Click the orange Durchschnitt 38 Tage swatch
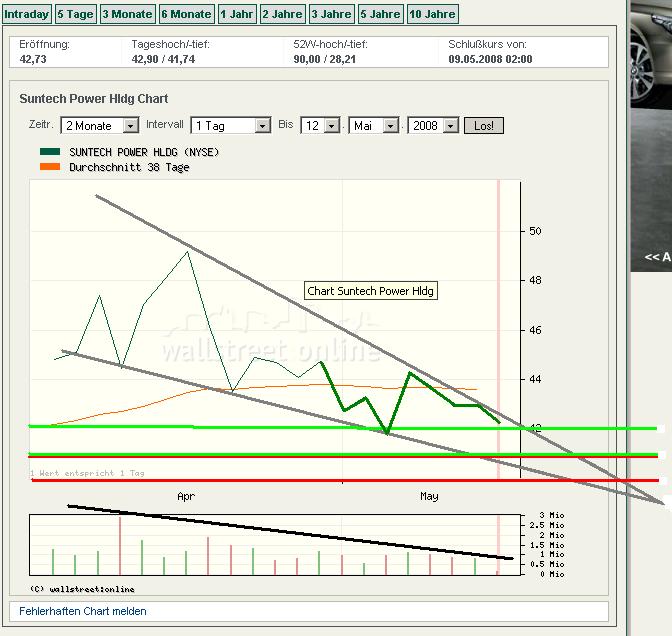672x636 pixels. coord(50,167)
